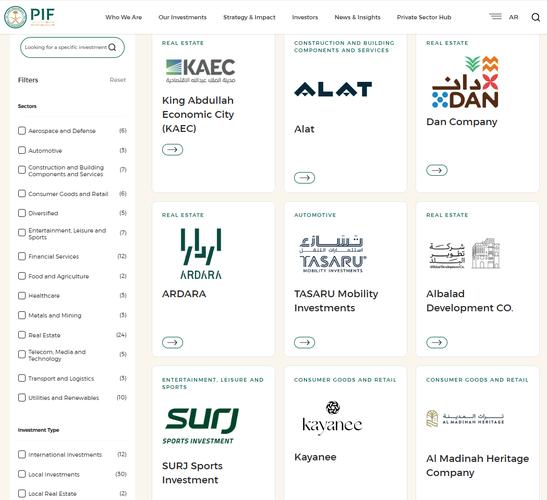The height and width of the screenshot is (500, 547).
Task: Click the magnifier in investment search field
Action: click(112, 47)
